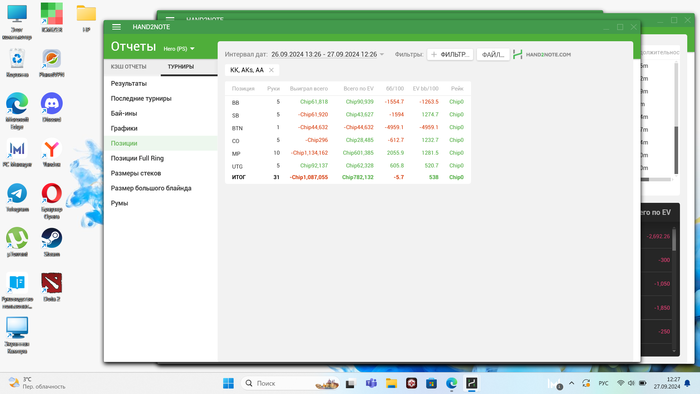700x394 pixels.
Task: Click the Hand2Note taskbar icon
Action: point(471,383)
